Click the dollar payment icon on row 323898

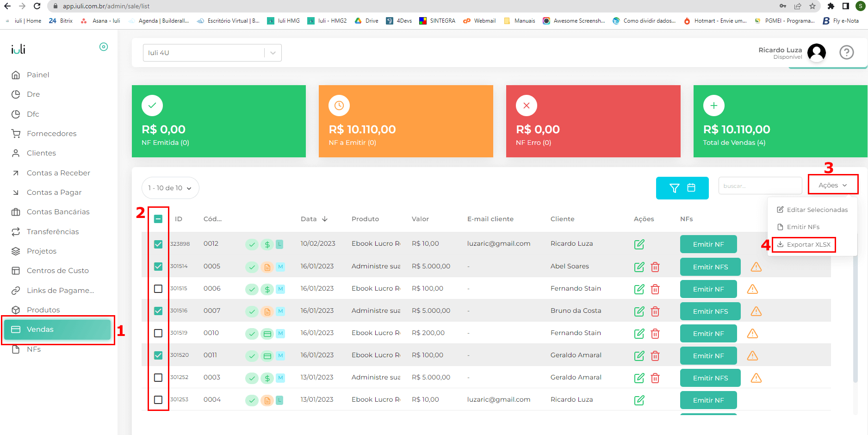point(267,244)
